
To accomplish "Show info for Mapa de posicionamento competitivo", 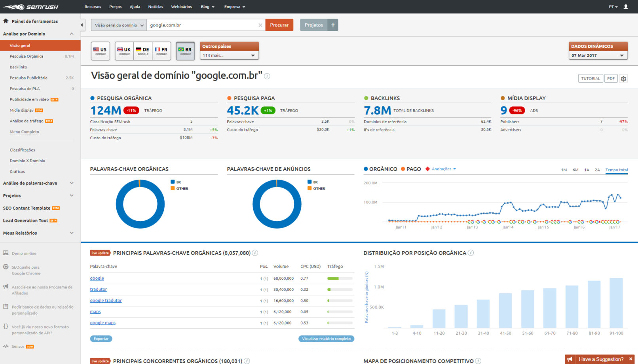I will pos(478,361).
